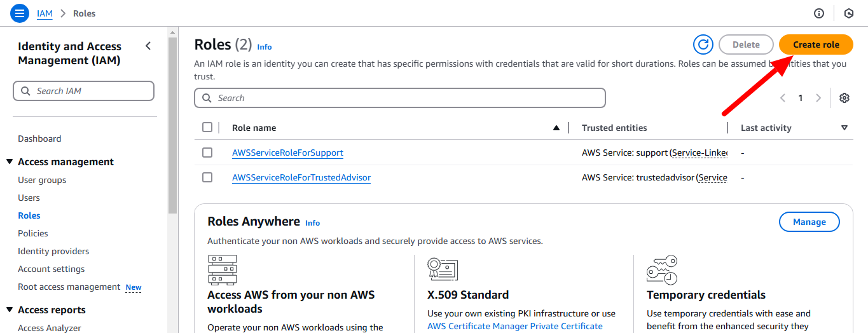This screenshot has width=868, height=333.
Task: Collapse the Access management section
Action: [10, 161]
